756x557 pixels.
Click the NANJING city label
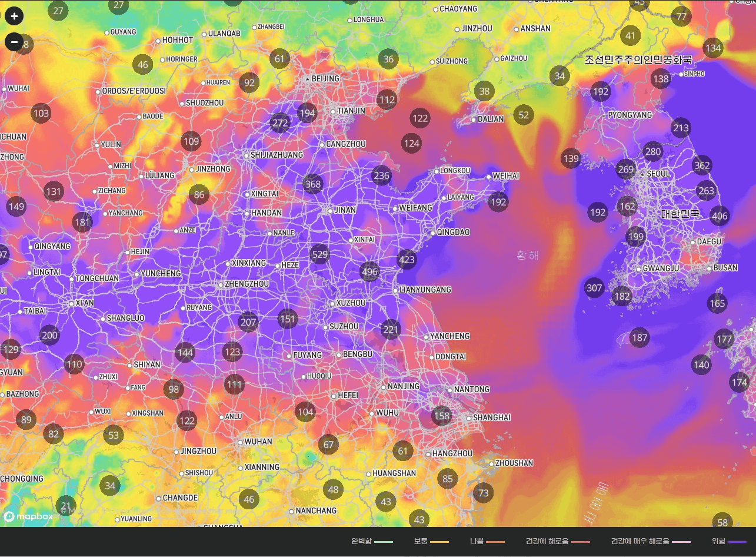point(404,386)
